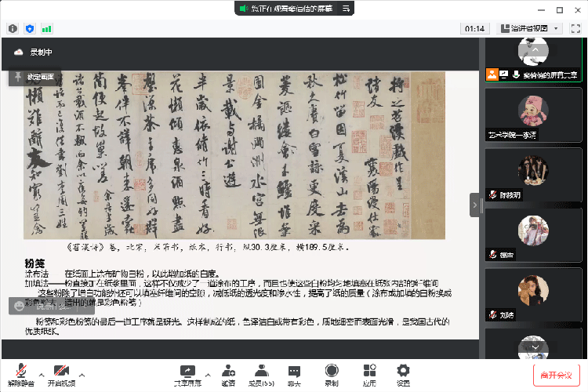Open the Apps icon
The width and height of the screenshot is (588, 392).
pyautogui.click(x=369, y=373)
